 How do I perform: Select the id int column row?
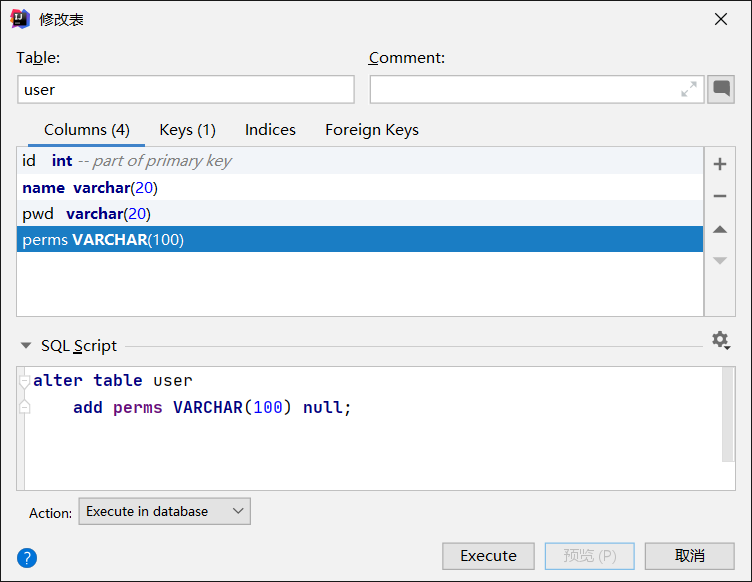(x=360, y=161)
